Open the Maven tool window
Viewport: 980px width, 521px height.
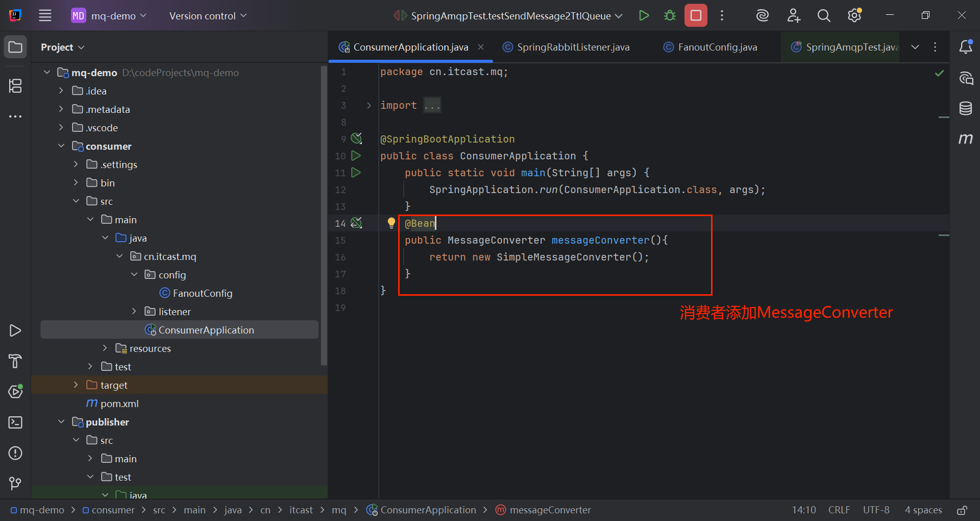(966, 139)
